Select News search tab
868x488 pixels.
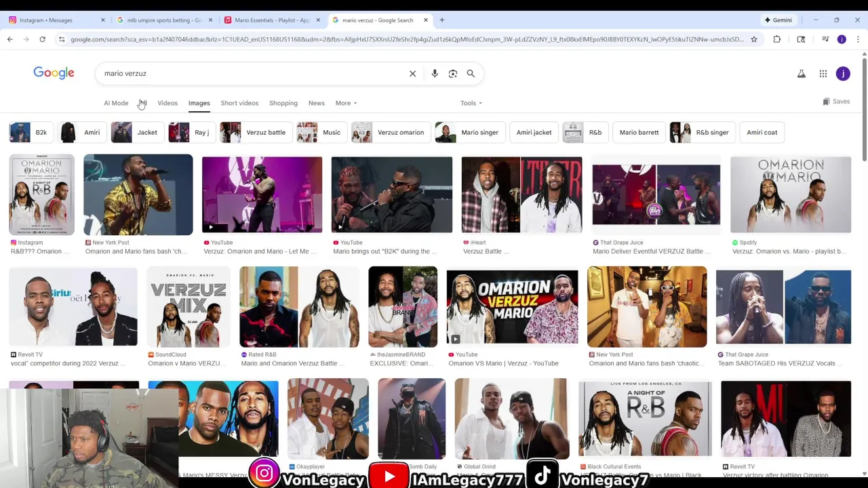pos(317,103)
